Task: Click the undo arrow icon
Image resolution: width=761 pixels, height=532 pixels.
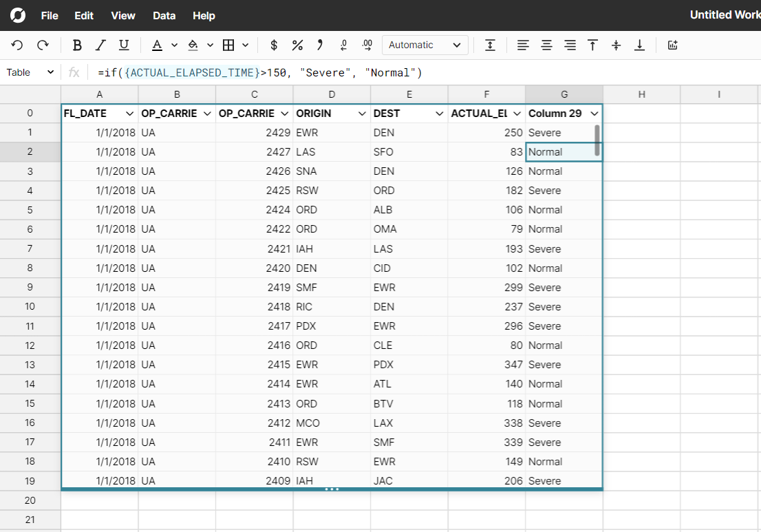Action: point(17,45)
